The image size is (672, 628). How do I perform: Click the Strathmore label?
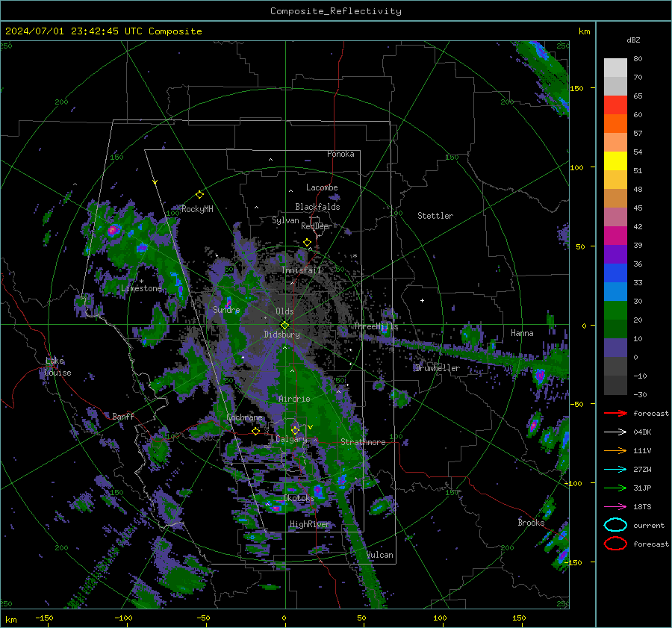coord(363,442)
